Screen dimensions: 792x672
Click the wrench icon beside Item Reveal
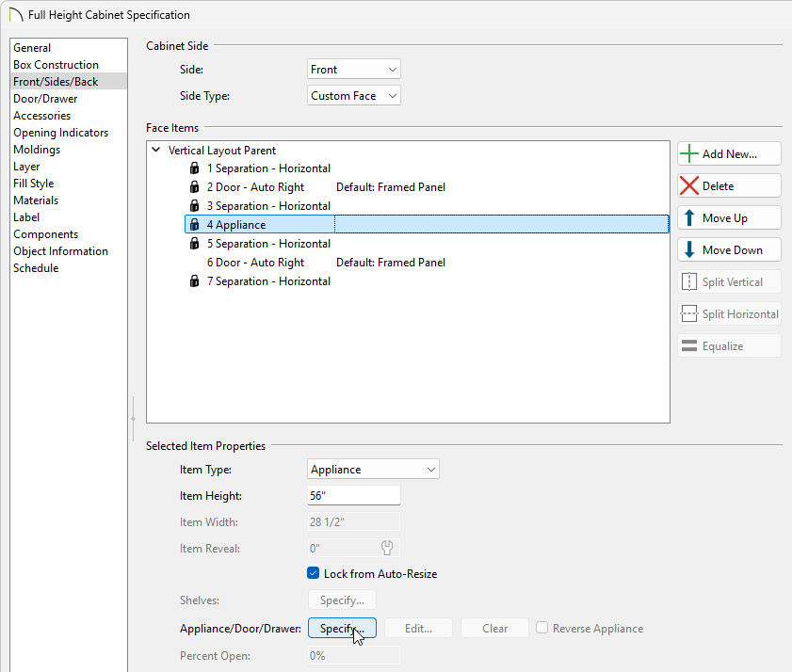387,548
